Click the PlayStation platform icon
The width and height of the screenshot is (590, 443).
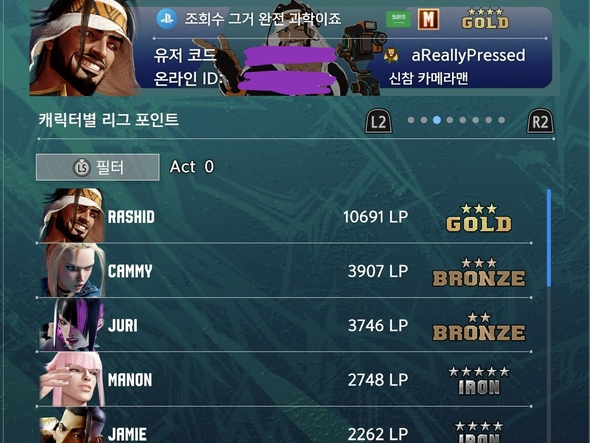(x=167, y=19)
